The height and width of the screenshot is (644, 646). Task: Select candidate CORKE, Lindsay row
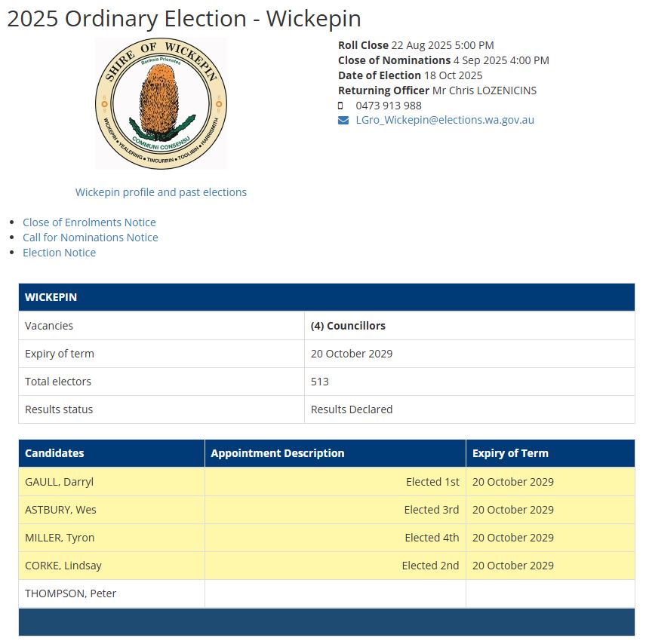(63, 566)
